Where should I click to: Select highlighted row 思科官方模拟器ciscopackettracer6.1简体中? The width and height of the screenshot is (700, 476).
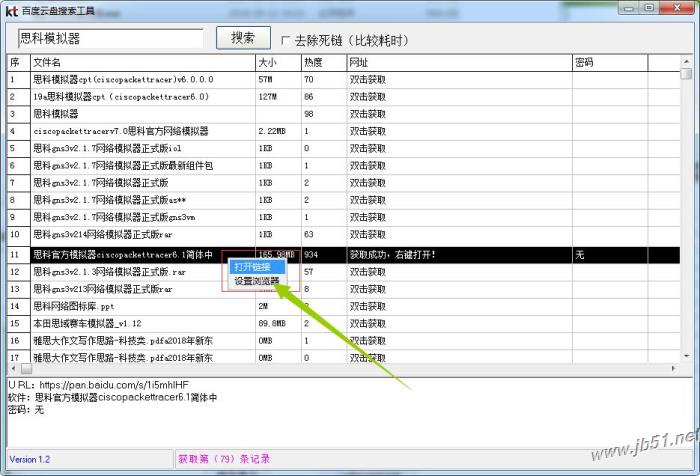(x=344, y=255)
